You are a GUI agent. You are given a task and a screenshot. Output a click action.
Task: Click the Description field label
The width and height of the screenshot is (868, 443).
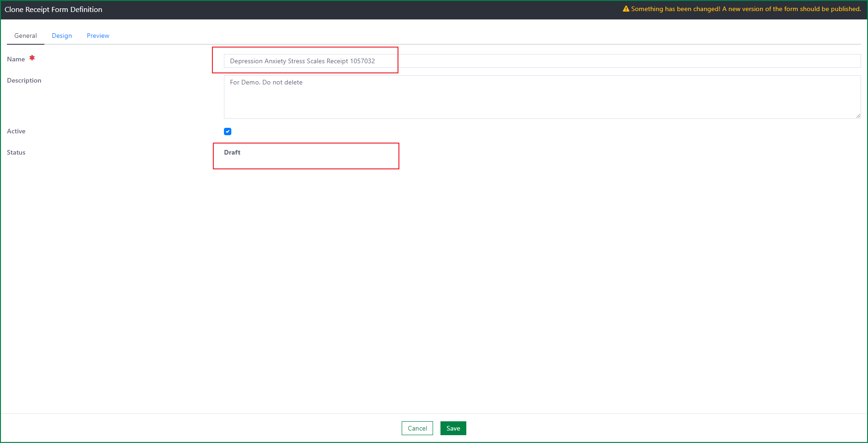(24, 80)
